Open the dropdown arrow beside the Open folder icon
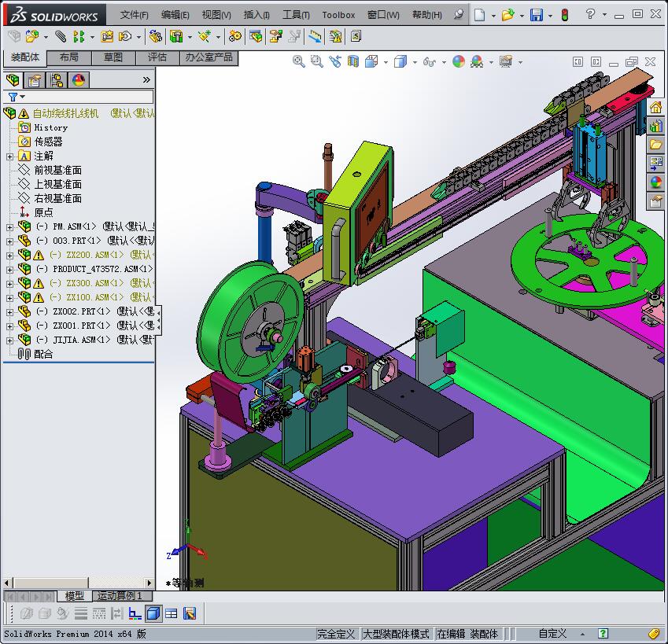 [521, 15]
